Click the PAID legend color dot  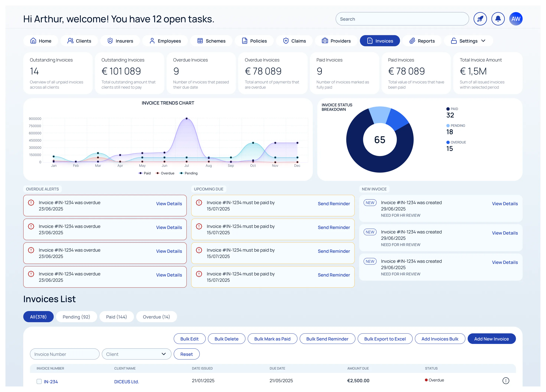pyautogui.click(x=448, y=109)
